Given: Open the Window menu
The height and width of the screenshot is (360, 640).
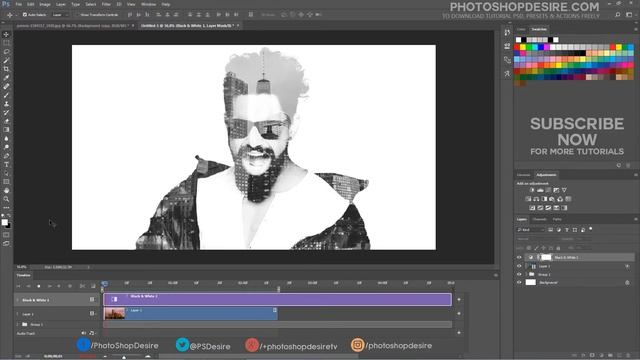Looking at the screenshot, I should (148, 4).
